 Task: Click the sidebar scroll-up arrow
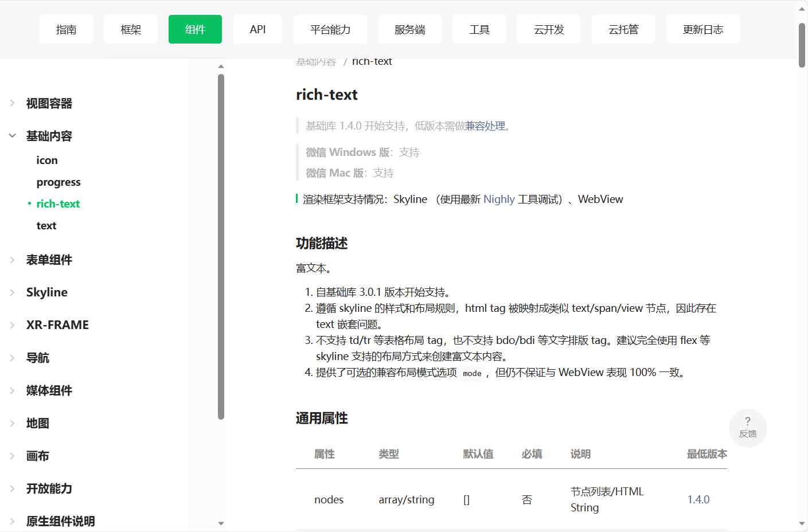[221, 66]
